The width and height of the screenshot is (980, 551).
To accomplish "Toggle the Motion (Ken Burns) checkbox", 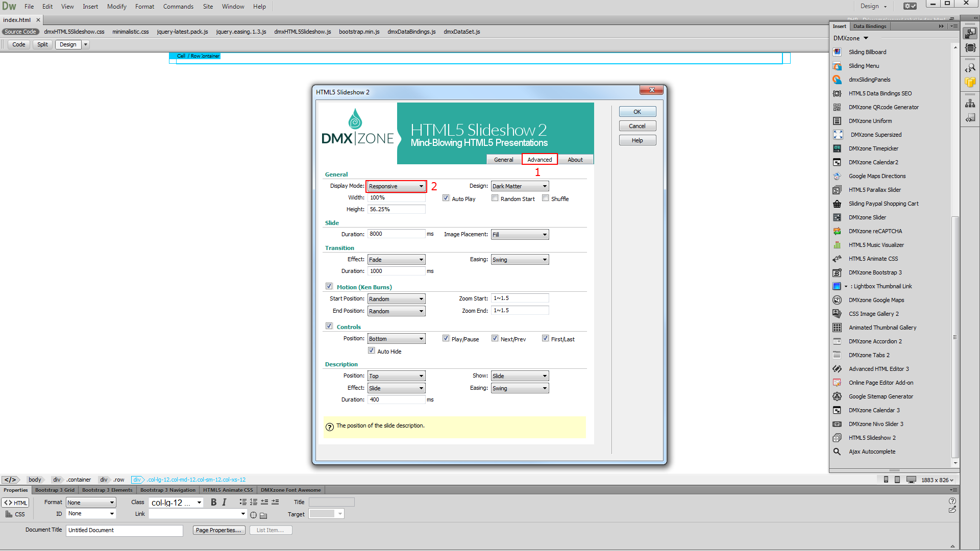I will pyautogui.click(x=329, y=286).
